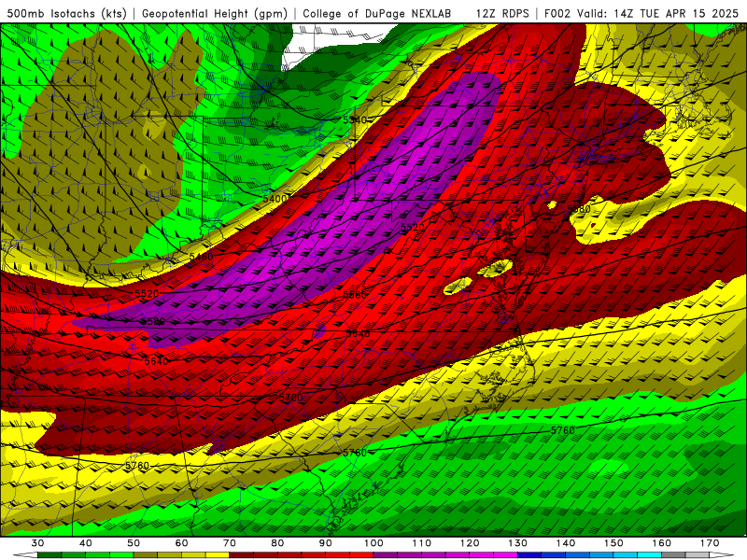Click the 120 value on the color scale
747x560 pixels.
[x=470, y=543]
